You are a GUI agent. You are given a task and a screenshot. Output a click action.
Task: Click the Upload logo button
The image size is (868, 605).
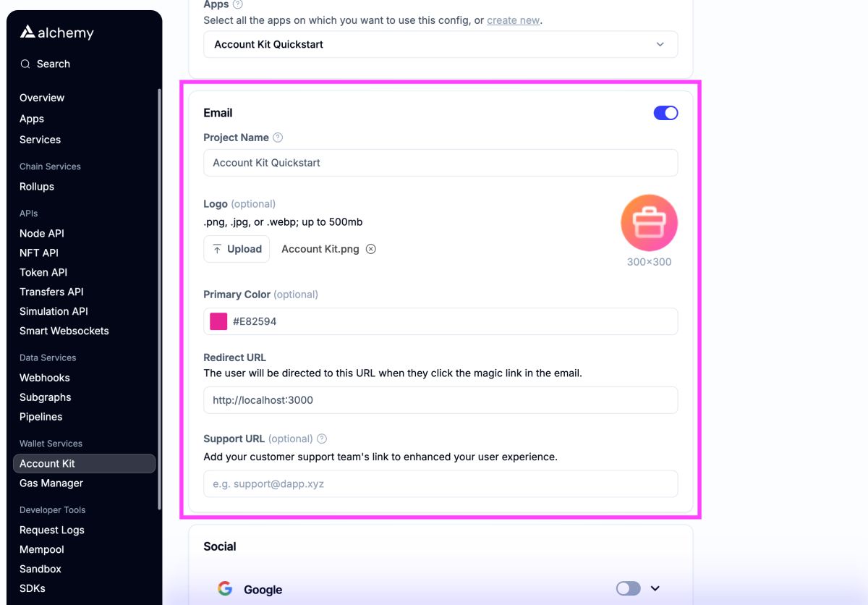237,249
